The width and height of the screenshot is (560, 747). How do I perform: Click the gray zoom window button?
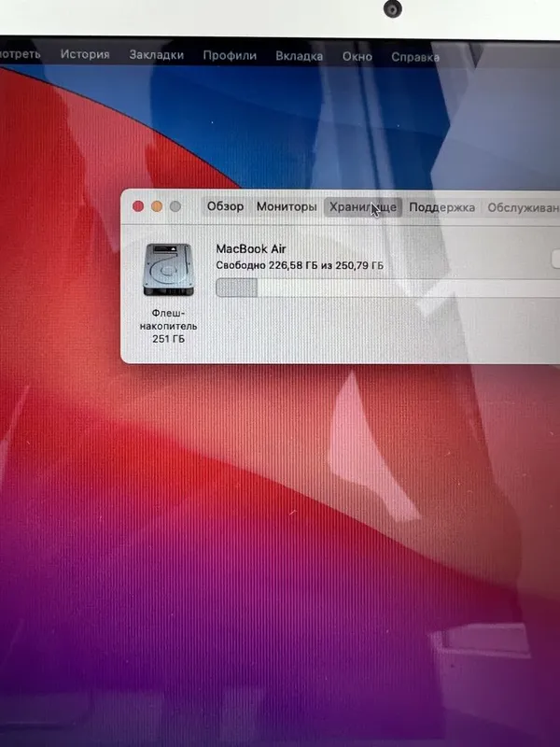(175, 206)
